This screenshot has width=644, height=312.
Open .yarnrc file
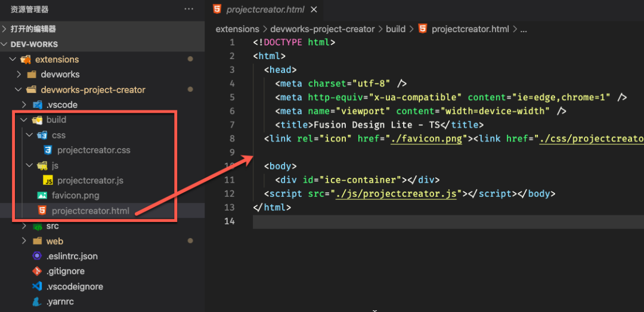(x=60, y=302)
